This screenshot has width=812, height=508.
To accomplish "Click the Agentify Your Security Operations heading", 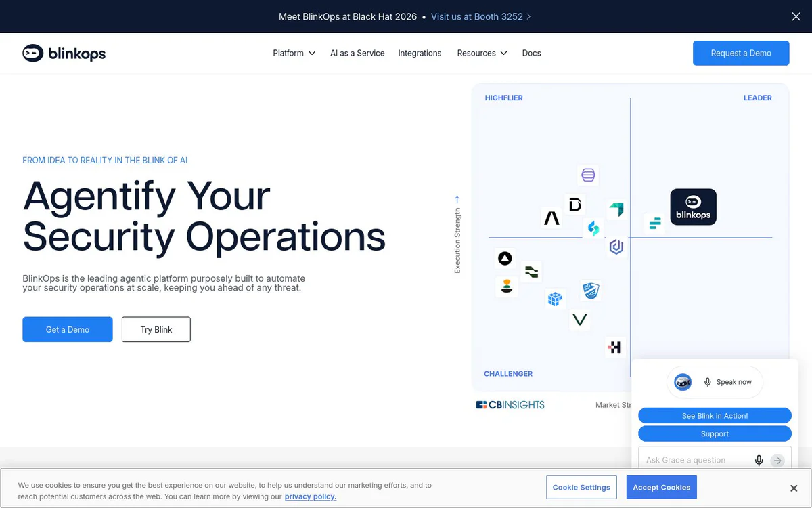I will [x=204, y=216].
